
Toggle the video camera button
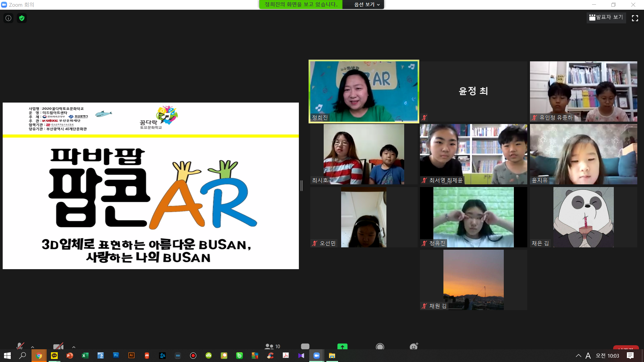pyautogui.click(x=58, y=346)
